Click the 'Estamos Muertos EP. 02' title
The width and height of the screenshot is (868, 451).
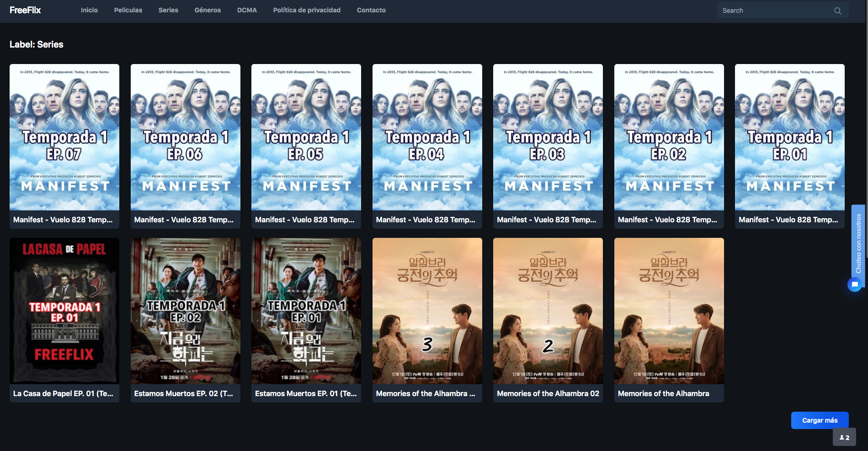click(x=184, y=393)
